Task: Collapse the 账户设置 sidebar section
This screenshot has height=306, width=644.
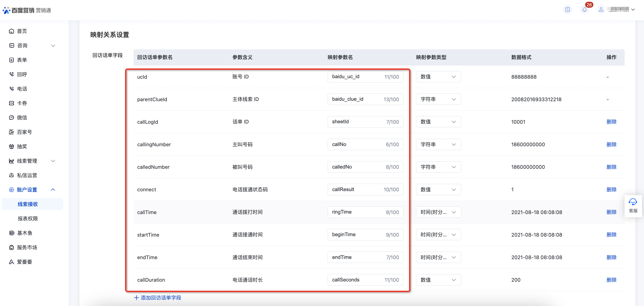Action: tap(53, 190)
